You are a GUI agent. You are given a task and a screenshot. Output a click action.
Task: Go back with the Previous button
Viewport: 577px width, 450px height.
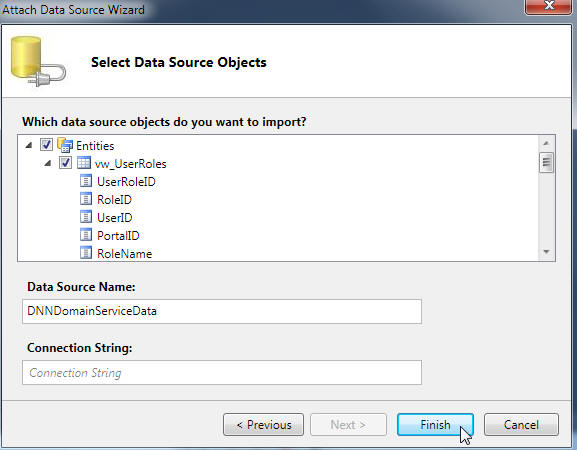[263, 425]
